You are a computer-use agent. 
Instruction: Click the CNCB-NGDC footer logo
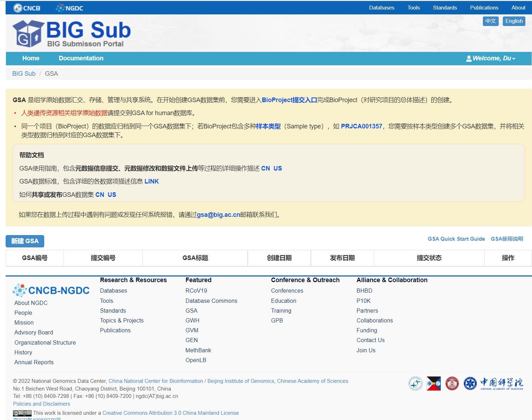pyautogui.click(x=51, y=290)
